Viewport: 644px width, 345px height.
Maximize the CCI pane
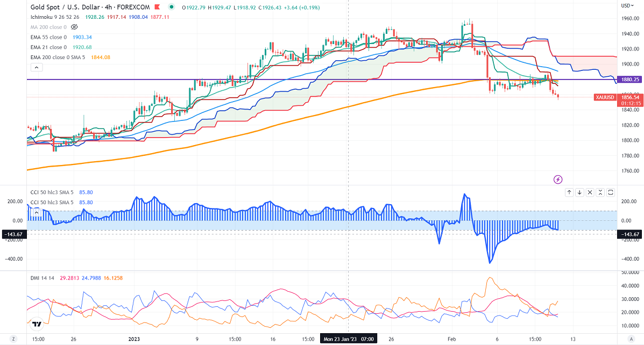[612, 192]
